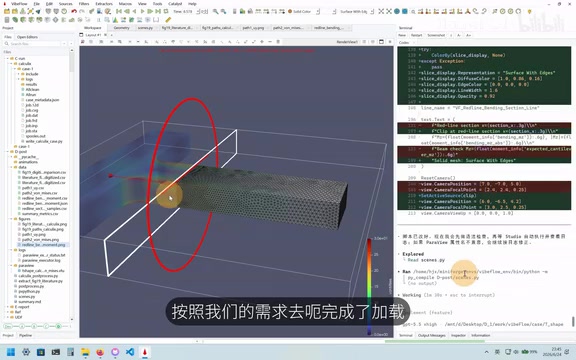Jump to last animation frame
Image resolution: width=576 pixels, height=360 pixels.
158,11
